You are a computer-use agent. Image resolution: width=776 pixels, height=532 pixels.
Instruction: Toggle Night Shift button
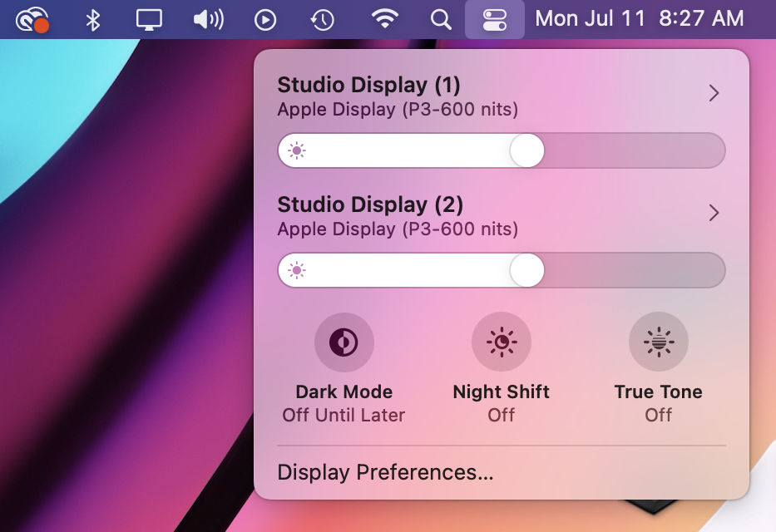click(x=502, y=342)
